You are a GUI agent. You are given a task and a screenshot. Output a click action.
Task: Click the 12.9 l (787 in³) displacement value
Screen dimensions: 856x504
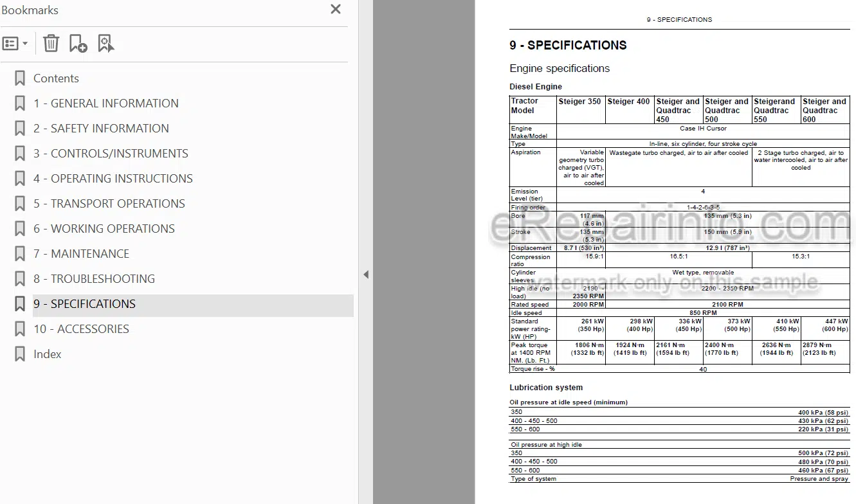[x=727, y=248]
